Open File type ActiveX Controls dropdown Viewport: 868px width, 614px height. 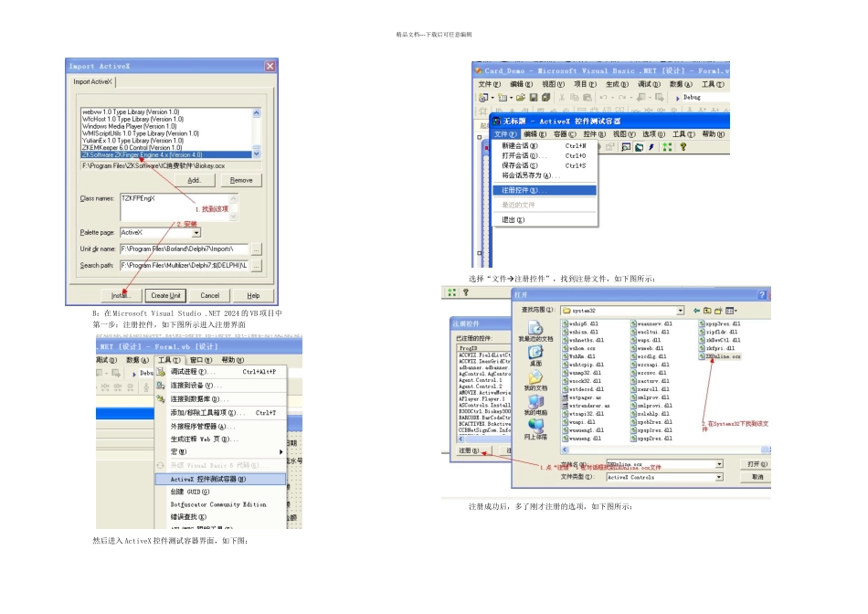(719, 477)
